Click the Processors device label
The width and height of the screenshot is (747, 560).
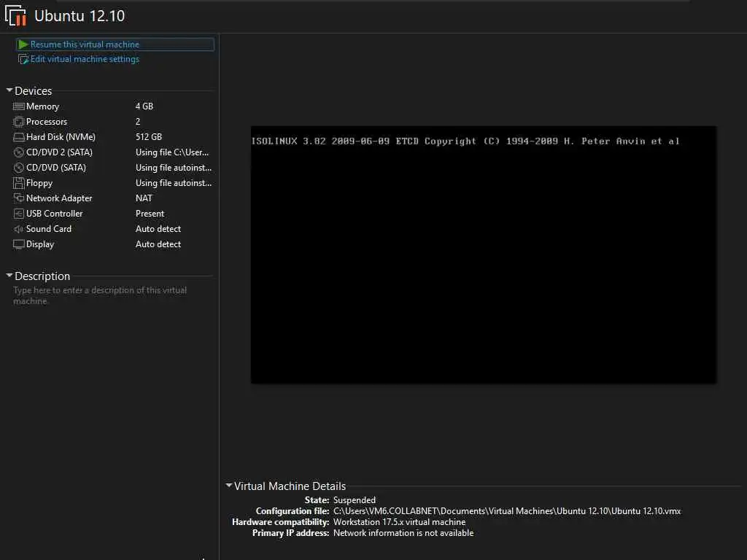(47, 122)
